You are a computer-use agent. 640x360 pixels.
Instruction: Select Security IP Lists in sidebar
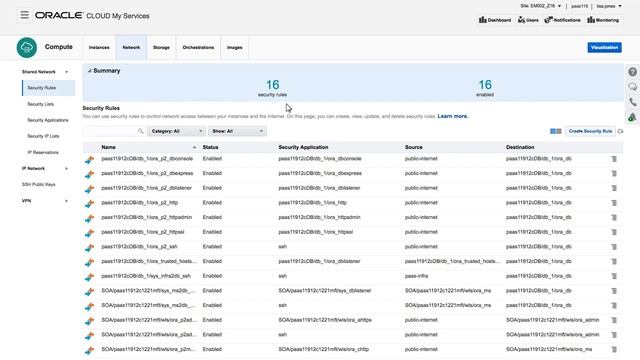pos(43,136)
